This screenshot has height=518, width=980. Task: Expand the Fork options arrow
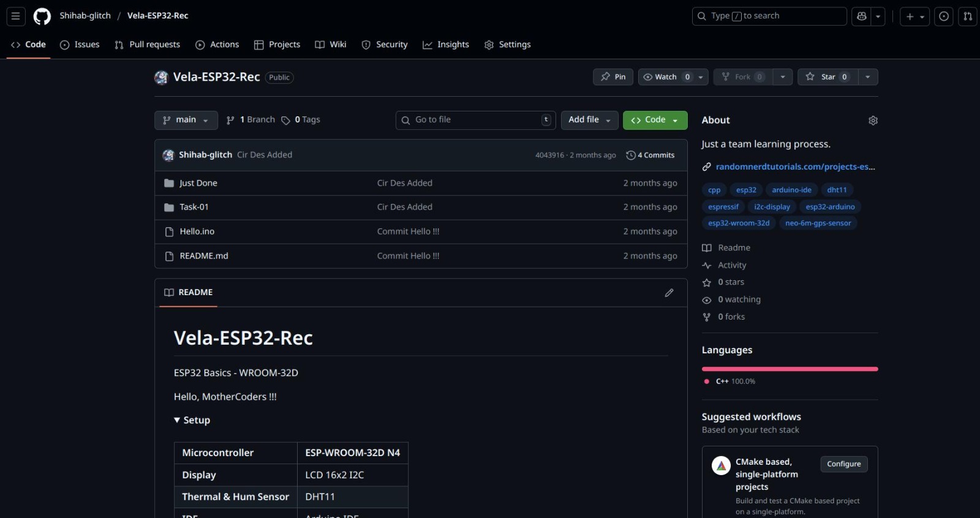click(x=783, y=77)
